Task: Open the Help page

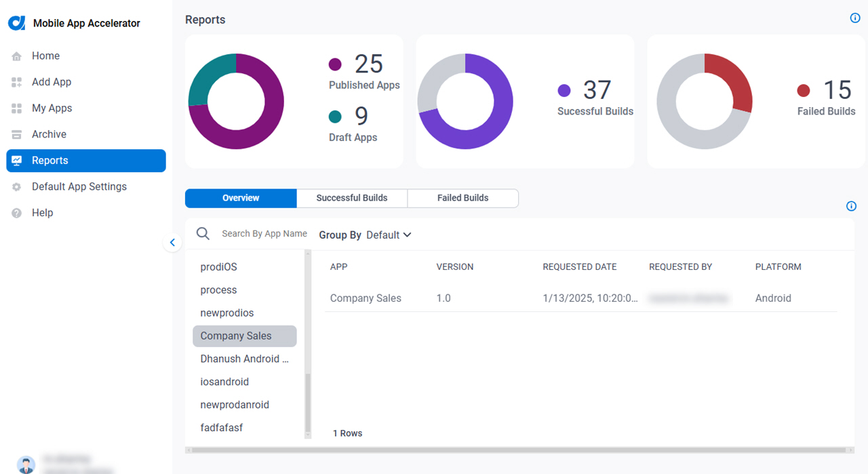Action: 86,213
